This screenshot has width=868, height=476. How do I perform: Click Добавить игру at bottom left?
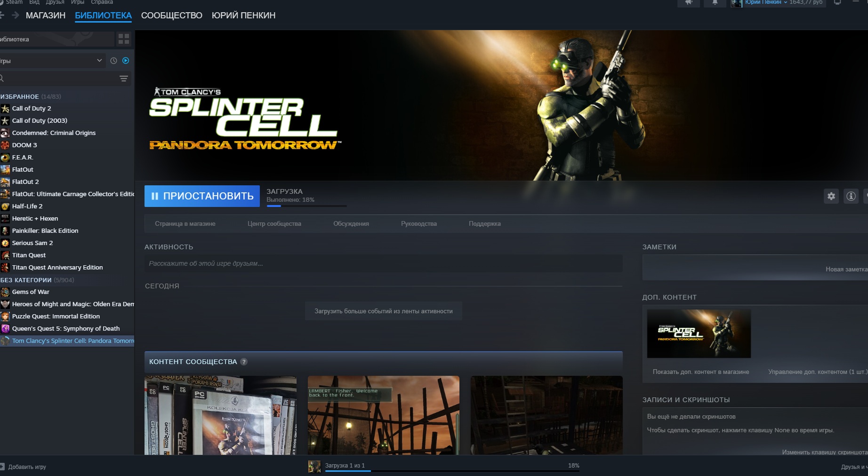[x=24, y=467]
